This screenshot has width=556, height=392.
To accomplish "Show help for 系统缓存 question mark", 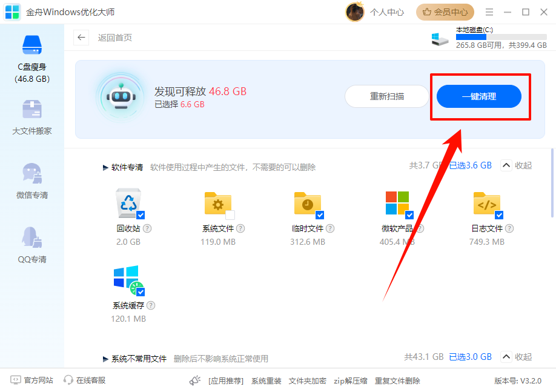I will click(x=151, y=305).
